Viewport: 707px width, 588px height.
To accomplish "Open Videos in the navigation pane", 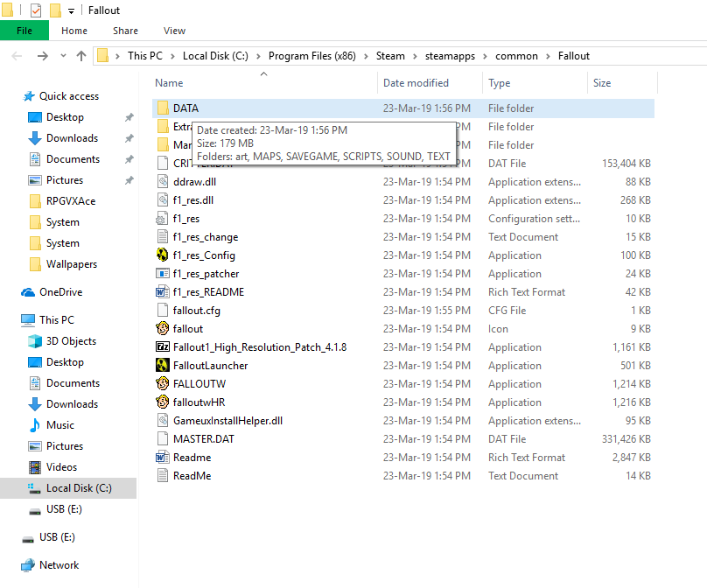I will pos(52,467).
